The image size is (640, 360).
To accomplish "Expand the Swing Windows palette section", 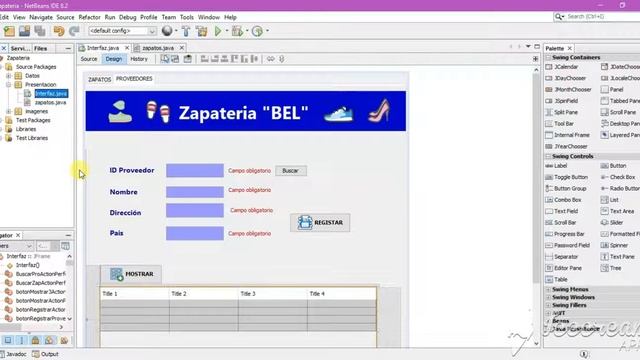I will click(548, 297).
